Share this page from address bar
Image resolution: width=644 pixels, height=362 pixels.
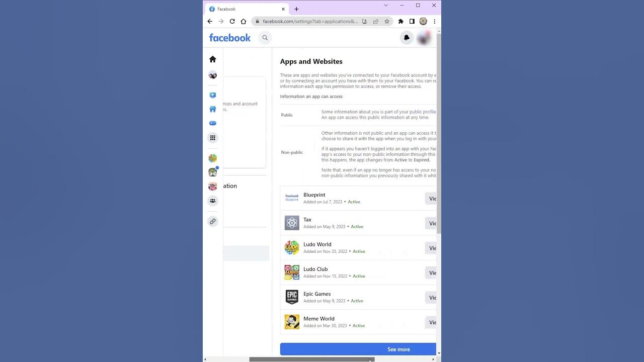(x=376, y=21)
